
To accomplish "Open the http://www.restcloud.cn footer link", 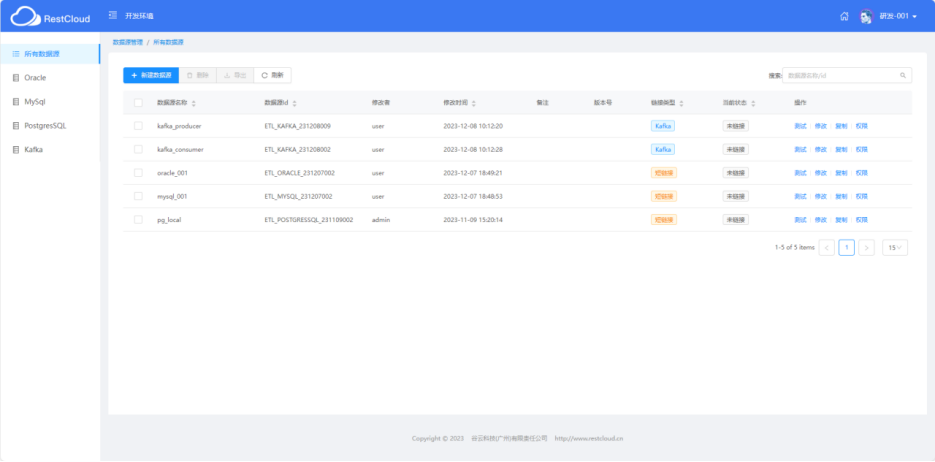I will pyautogui.click(x=589, y=438).
